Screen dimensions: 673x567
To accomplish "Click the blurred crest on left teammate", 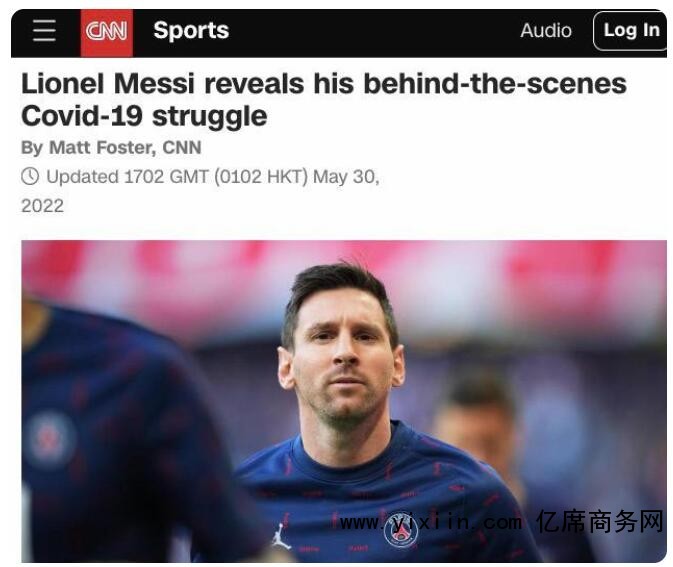I will (x=51, y=439).
